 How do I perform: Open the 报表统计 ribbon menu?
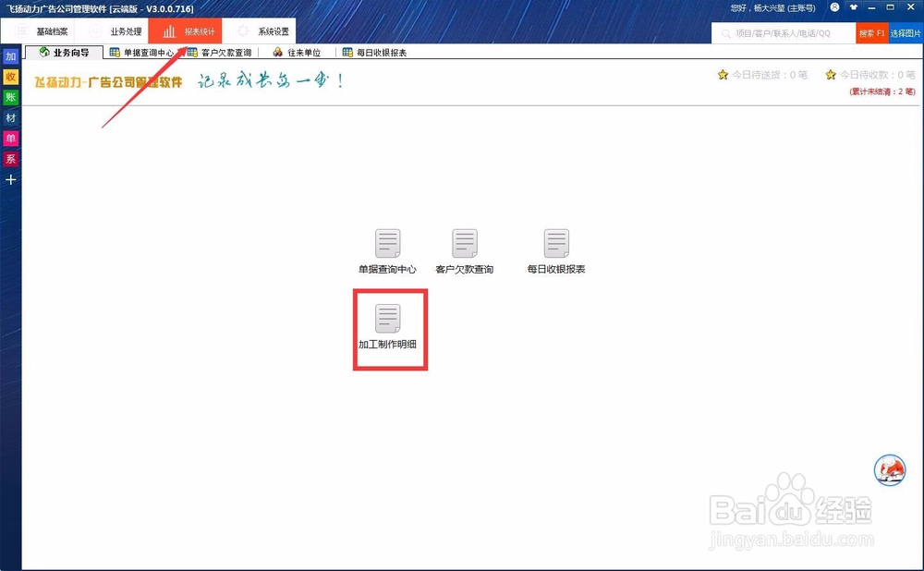[x=194, y=30]
